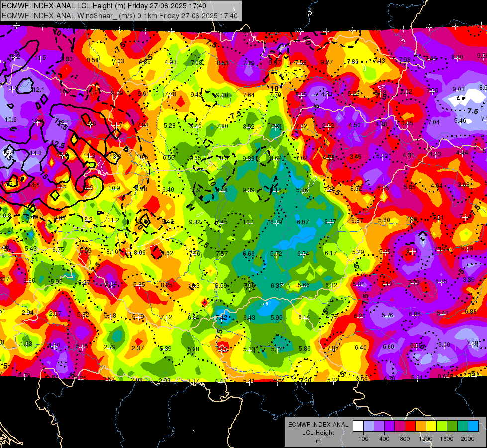Select the LCL-Height title line at top

coord(104,6)
